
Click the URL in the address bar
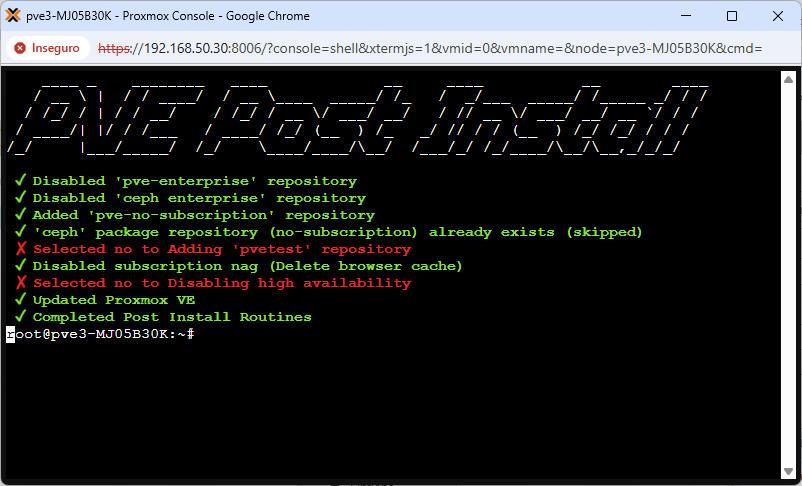430,48
